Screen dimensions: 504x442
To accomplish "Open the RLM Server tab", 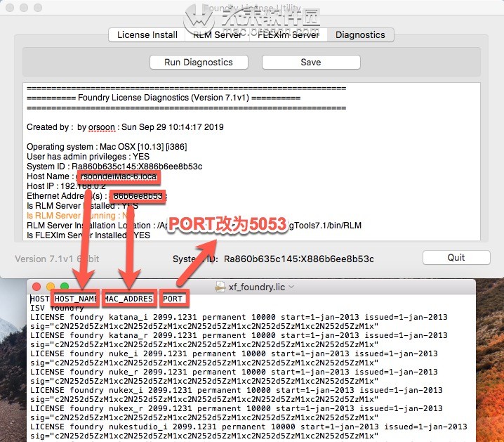I will pos(217,34).
